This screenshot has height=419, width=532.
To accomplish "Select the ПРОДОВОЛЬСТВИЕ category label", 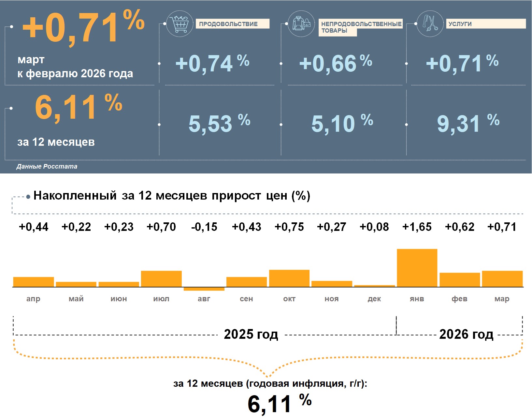I will (232, 24).
